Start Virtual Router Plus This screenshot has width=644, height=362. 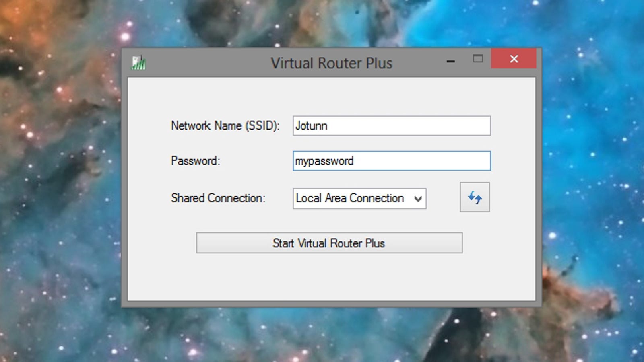coord(329,243)
